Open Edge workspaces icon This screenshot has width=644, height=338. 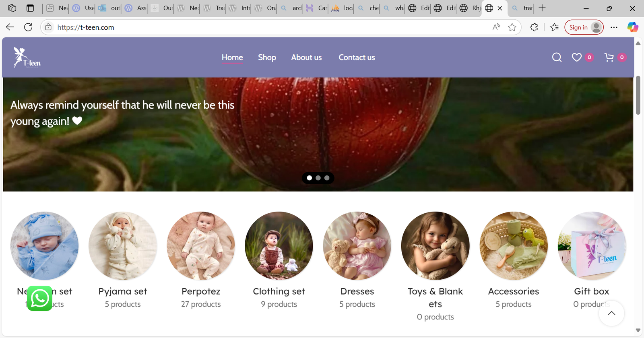[12, 8]
